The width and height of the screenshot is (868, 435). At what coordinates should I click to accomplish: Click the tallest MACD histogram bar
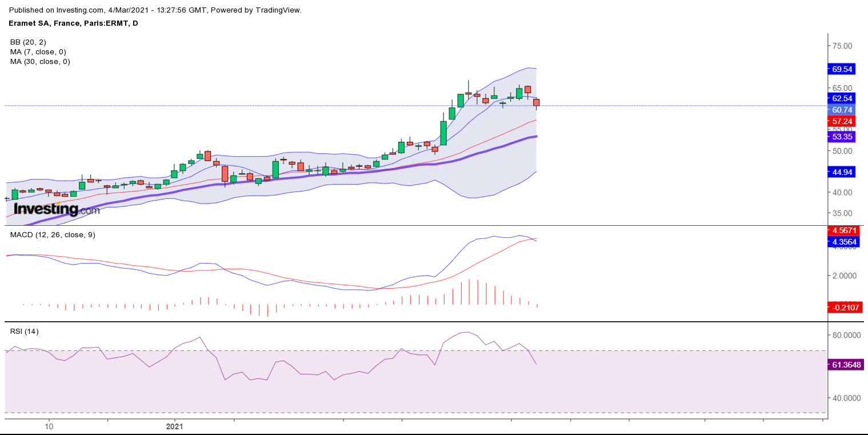469,292
